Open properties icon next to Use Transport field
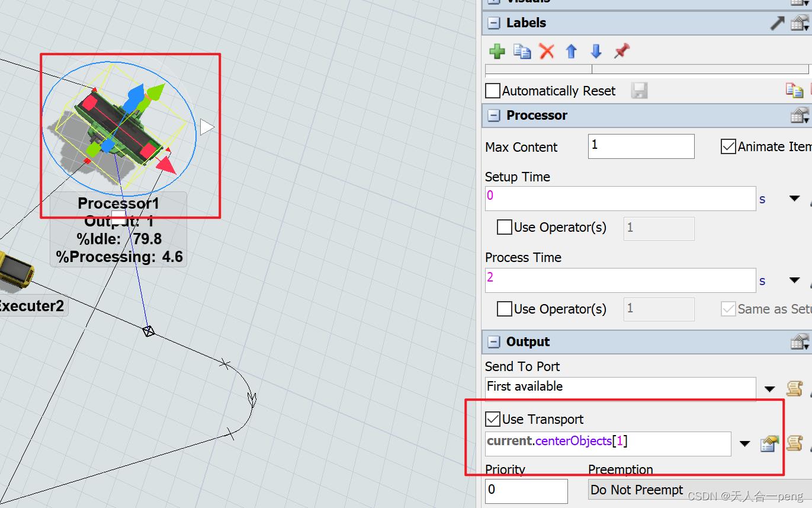 (769, 443)
